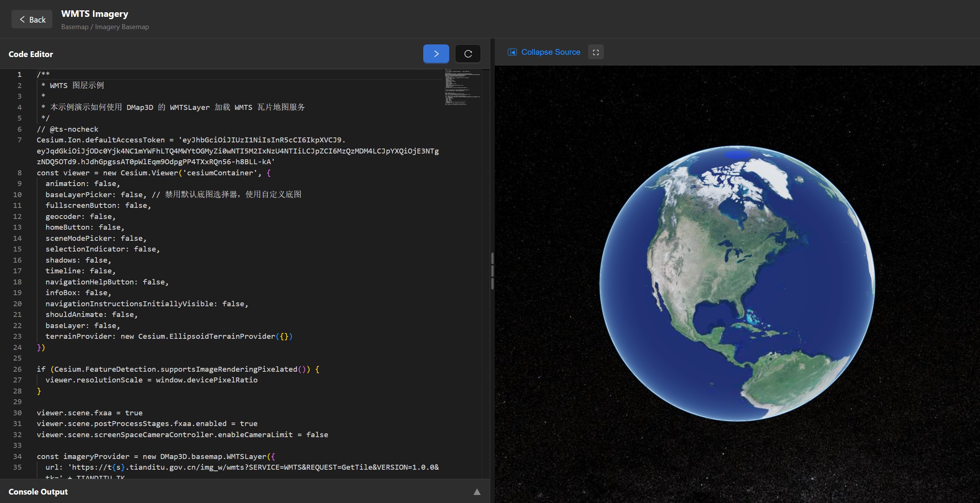This screenshot has height=503, width=980.
Task: Go back with the Back button
Action: tap(32, 20)
